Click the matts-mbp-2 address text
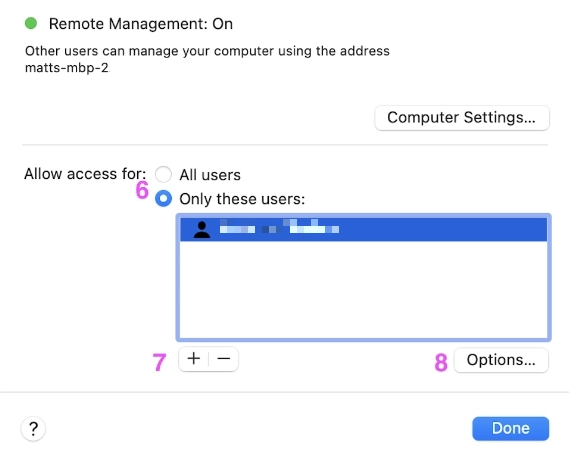Image resolution: width=569 pixels, height=460 pixels. point(67,68)
